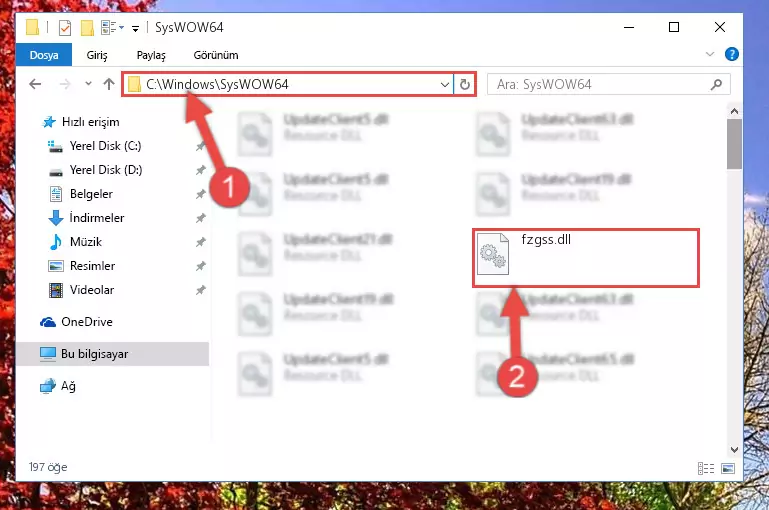The height and width of the screenshot is (510, 769).
Task: Click the fzgss.dll gear file icon
Action: [493, 254]
